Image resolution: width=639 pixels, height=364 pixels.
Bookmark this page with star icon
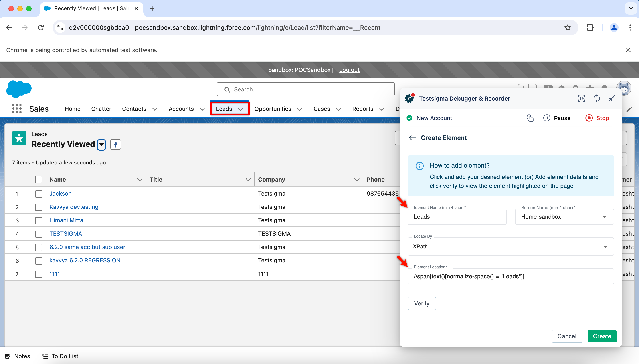tap(568, 28)
